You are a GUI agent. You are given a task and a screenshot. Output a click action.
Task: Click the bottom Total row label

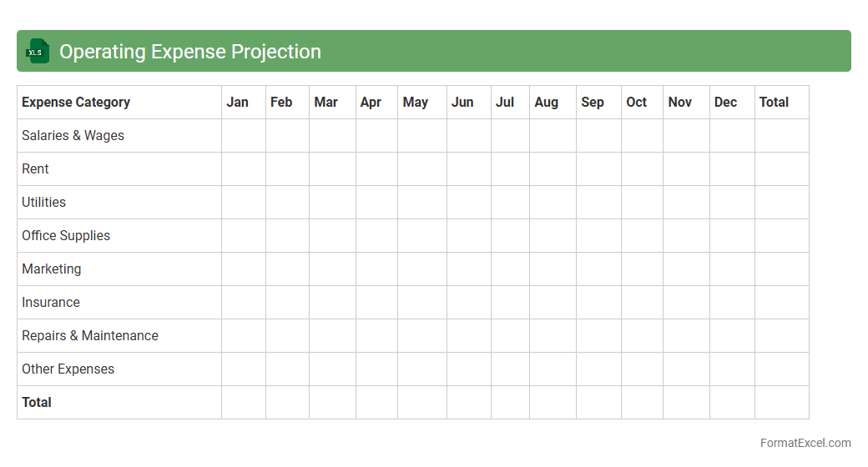point(37,403)
